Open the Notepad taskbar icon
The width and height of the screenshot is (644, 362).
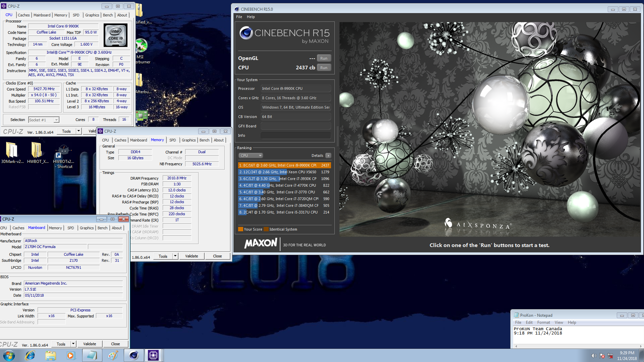(x=92, y=355)
